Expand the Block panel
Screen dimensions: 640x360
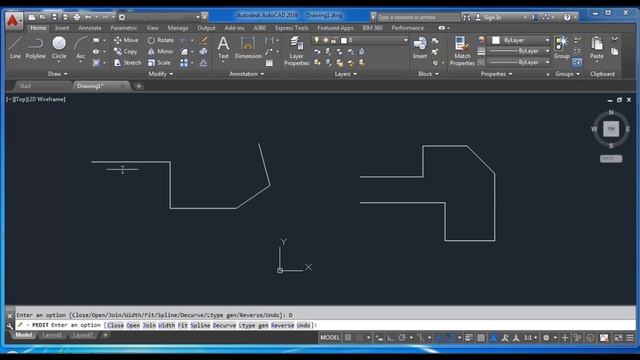pos(428,74)
